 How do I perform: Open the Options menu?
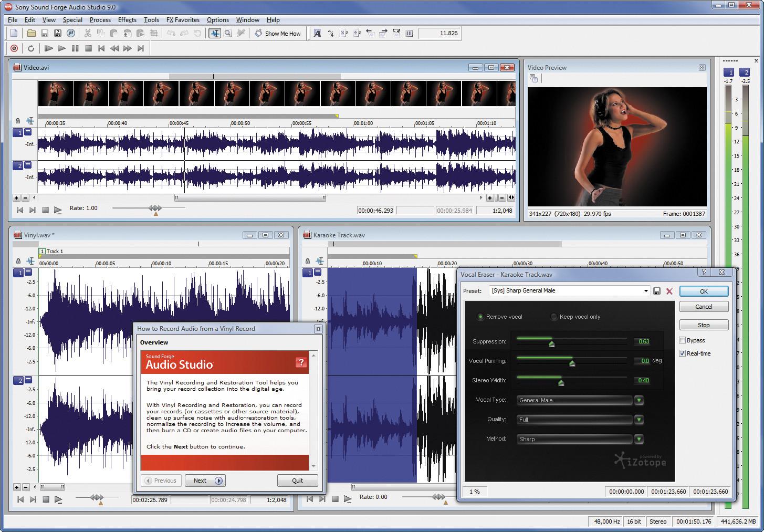(218, 20)
